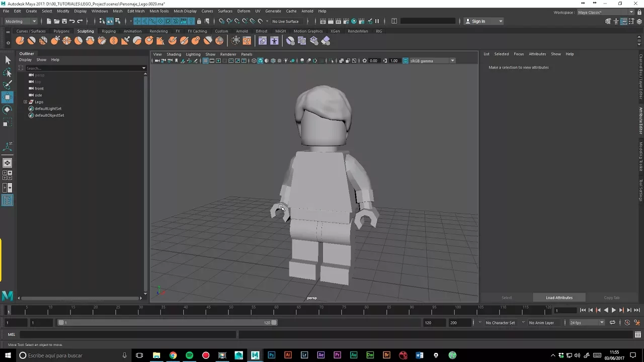Open the Mesh Tools menu
Image resolution: width=644 pixels, height=362 pixels.
tap(159, 11)
